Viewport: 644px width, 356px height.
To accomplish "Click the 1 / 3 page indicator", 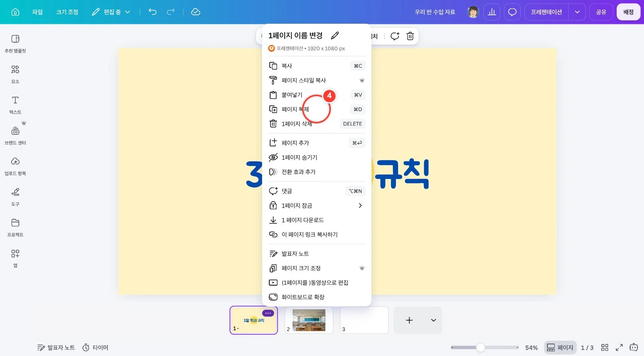I will [587, 348].
